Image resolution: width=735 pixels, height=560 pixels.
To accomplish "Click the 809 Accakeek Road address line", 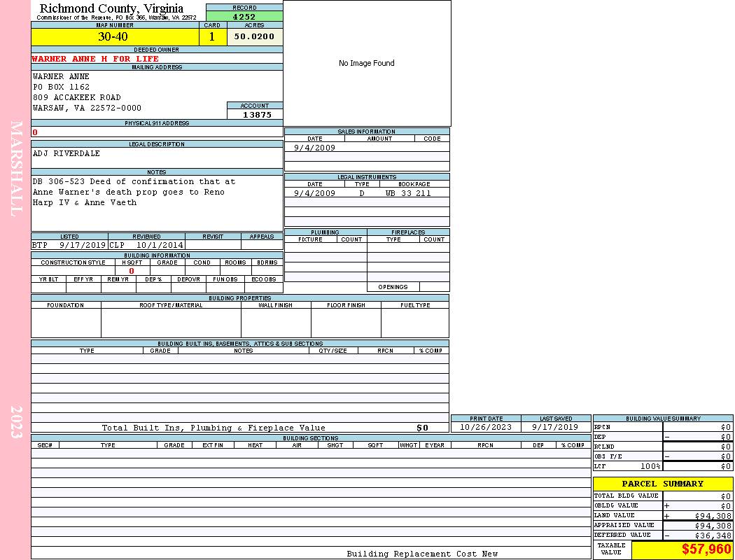I will click(76, 97).
